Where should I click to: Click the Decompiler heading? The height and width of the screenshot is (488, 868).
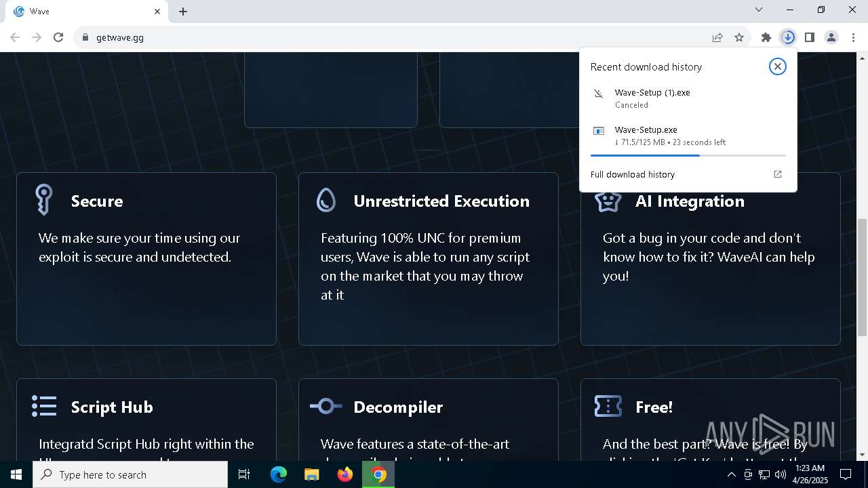(398, 407)
